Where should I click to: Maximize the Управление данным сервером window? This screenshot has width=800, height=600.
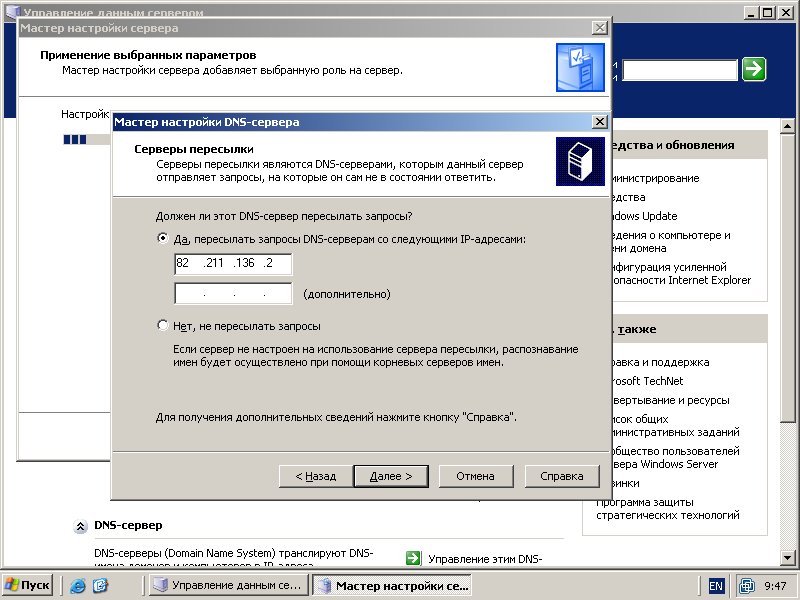[767, 13]
